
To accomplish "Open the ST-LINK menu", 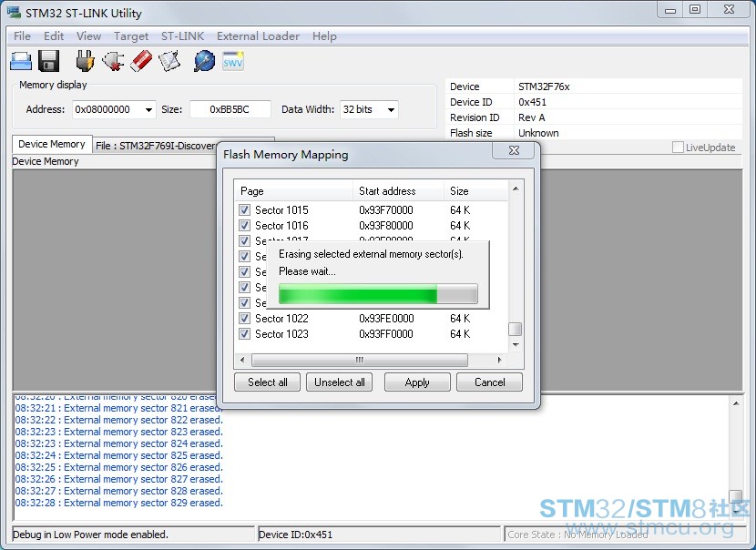I will (x=182, y=36).
